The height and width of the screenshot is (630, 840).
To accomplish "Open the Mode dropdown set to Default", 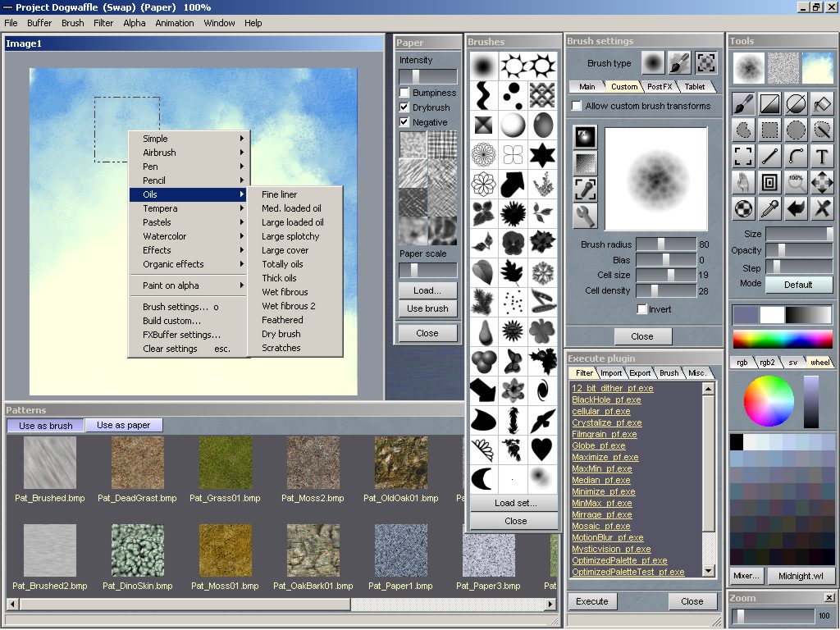I will (798, 285).
